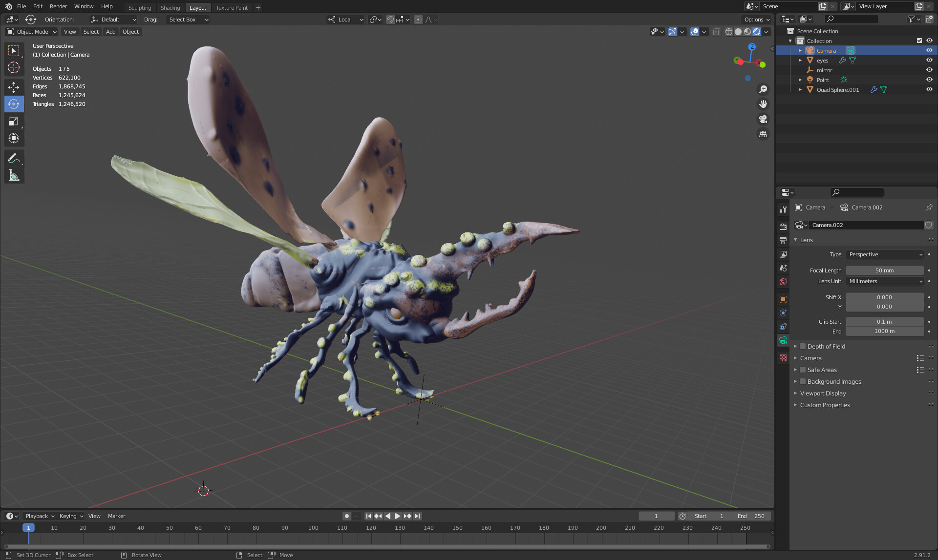Switch to the Sculpting workspace tab
Screen dimensions: 938x560
pyautogui.click(x=140, y=7)
